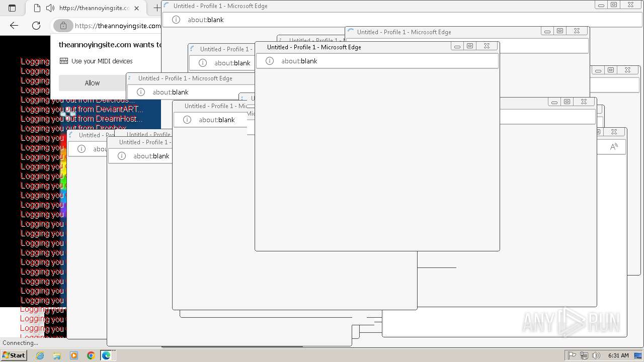Click the MIDI keyboard icon in the prompt
This screenshot has width=644, height=362.
pos(64,61)
